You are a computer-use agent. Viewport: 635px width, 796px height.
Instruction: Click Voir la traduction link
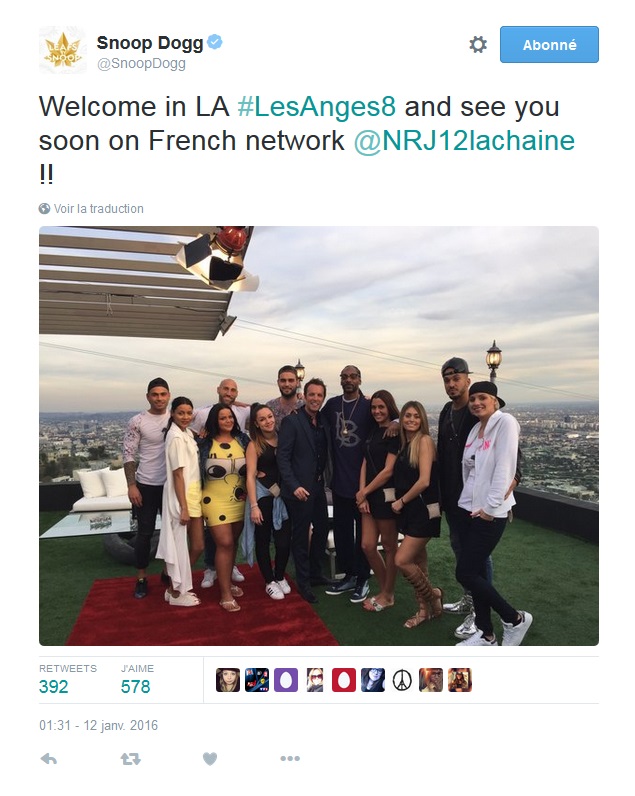point(98,209)
